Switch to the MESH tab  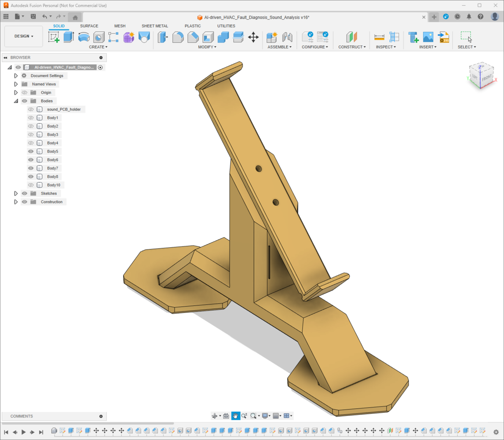point(120,26)
